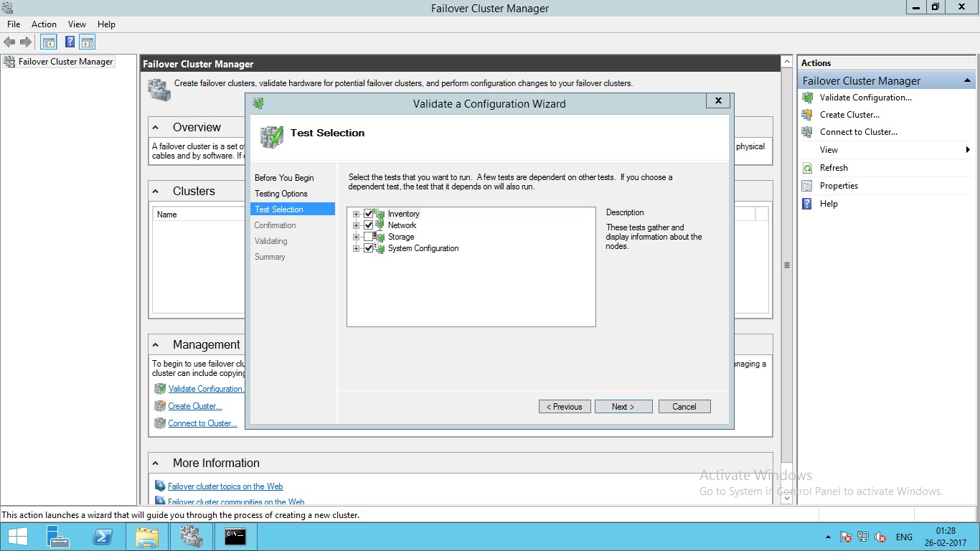This screenshot has height=551, width=980.
Task: Select Failover Cluster Manager in the console tree
Action: [66, 62]
